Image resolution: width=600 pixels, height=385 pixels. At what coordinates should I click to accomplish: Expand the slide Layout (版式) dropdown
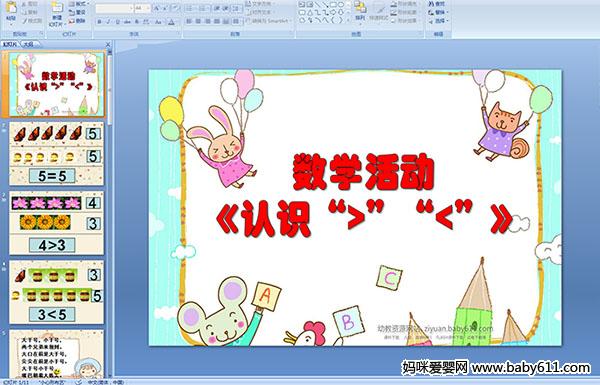coord(79,4)
